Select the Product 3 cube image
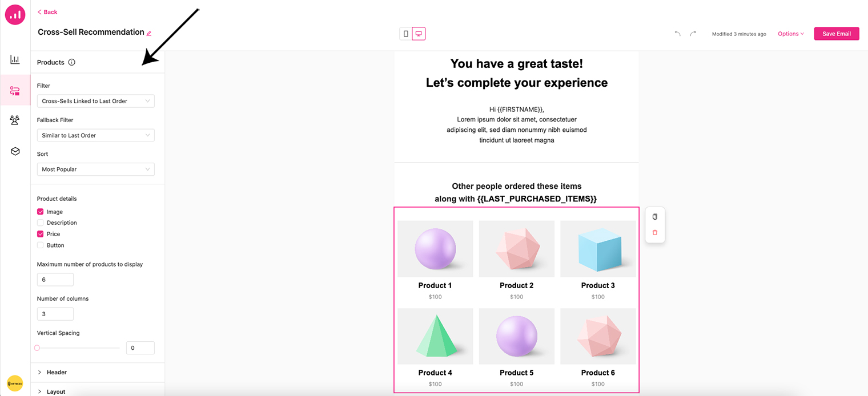Viewport: 868px width, 396px height. pyautogui.click(x=598, y=249)
